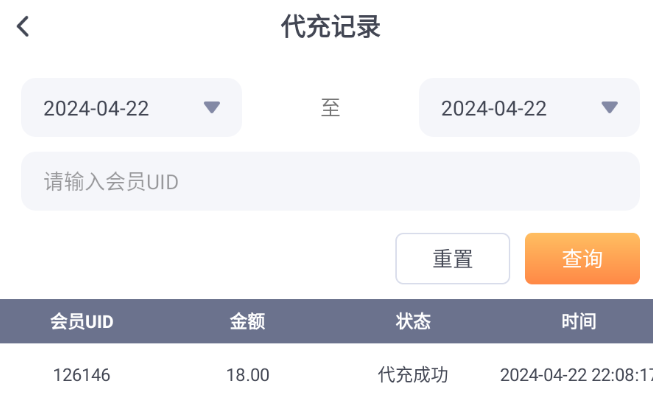Tap the 22:08 timestamp cell
The height and width of the screenshot is (402, 653).
[x=576, y=376]
